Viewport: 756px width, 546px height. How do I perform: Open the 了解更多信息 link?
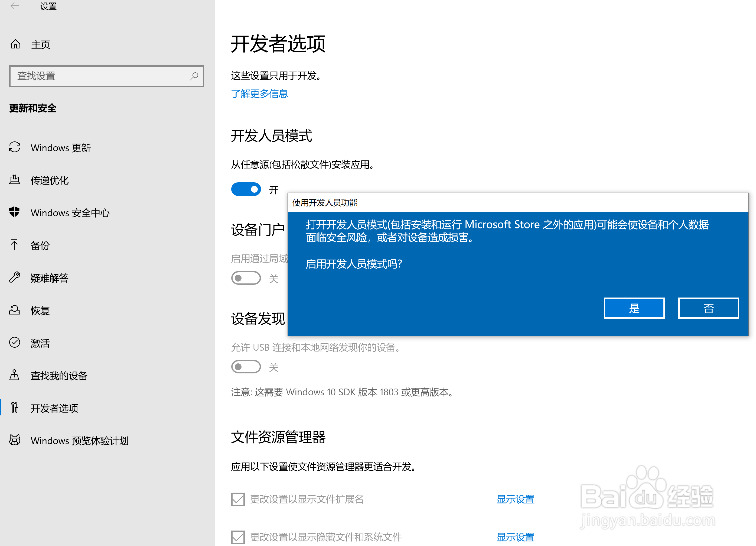click(259, 94)
